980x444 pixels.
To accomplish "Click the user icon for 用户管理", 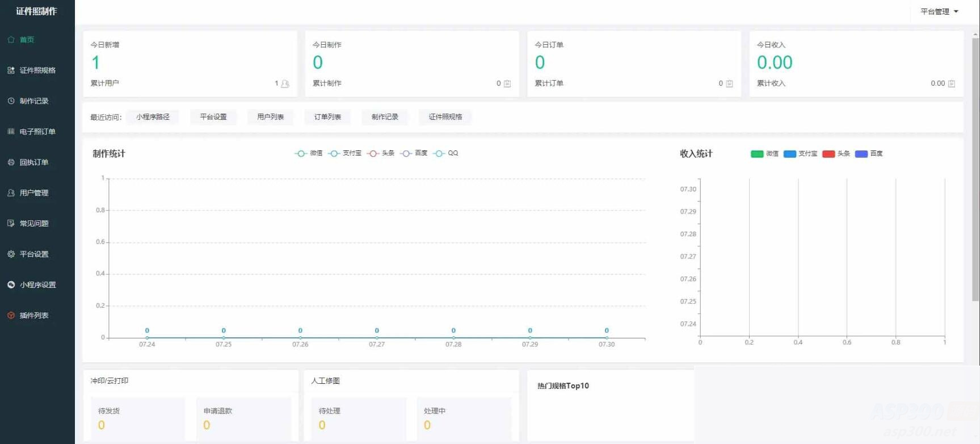I will tap(11, 193).
